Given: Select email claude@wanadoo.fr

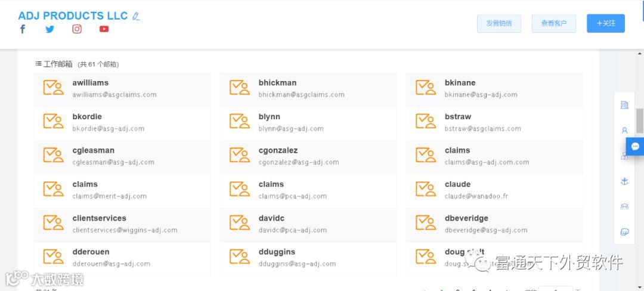Looking at the screenshot, I should 476,196.
